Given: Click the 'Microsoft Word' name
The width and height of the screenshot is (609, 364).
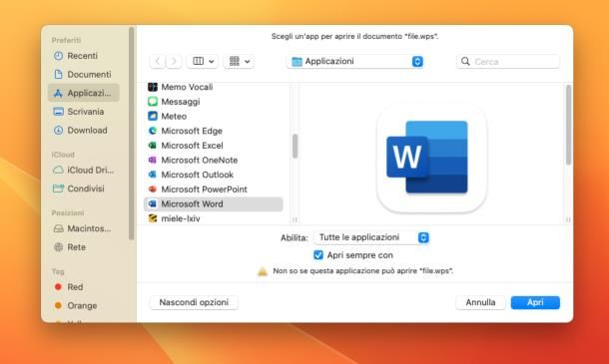Looking at the screenshot, I should pos(193,203).
